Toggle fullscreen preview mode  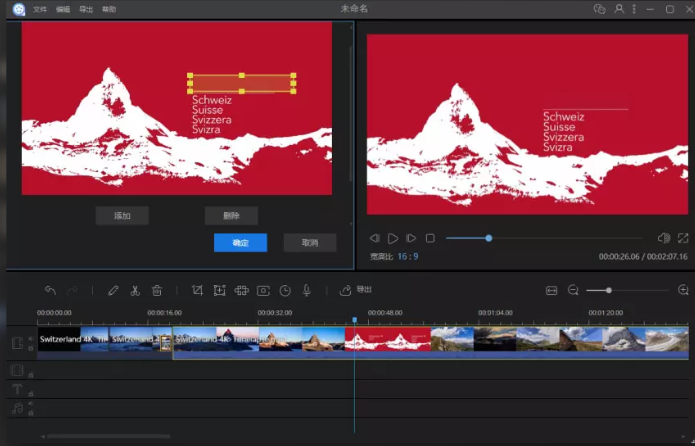[683, 238]
